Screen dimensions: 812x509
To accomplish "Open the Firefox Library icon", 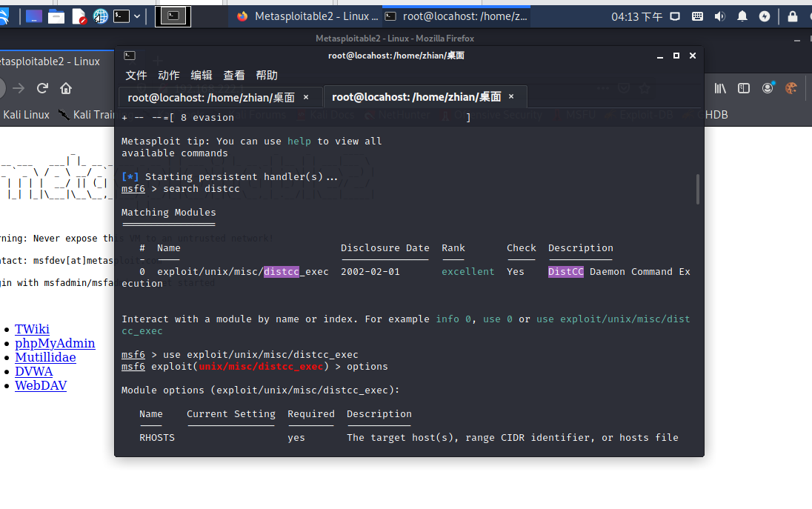I will tap(719, 87).
